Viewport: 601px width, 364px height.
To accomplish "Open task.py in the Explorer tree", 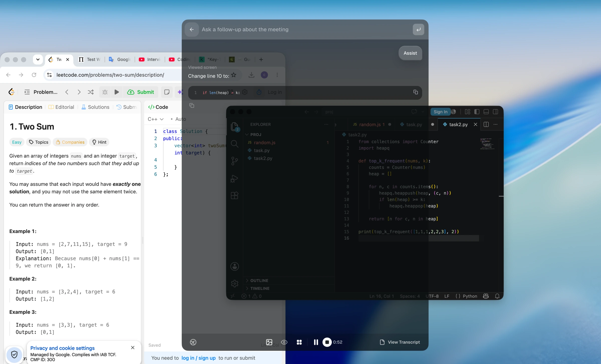I will point(261,150).
